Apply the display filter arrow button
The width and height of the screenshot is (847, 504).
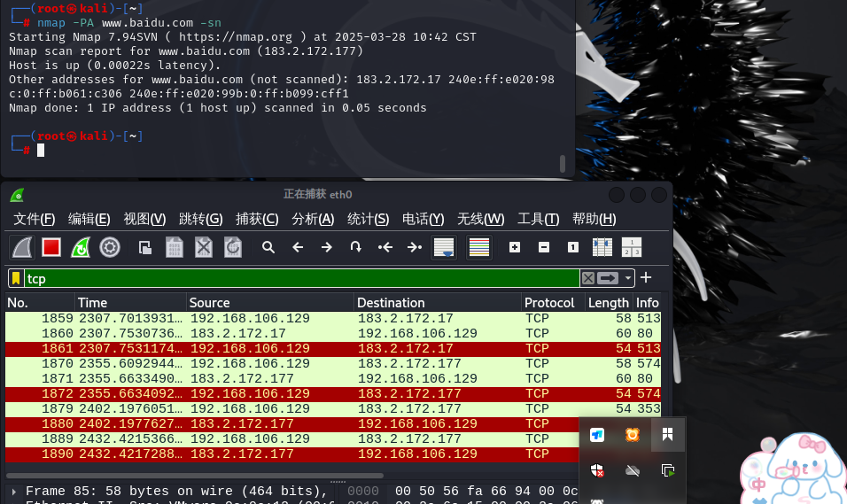click(x=608, y=278)
